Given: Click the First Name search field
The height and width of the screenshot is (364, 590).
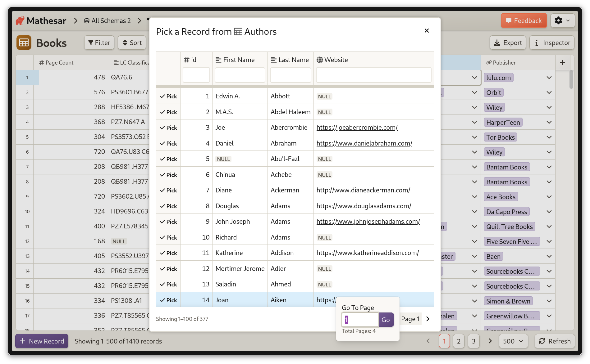Looking at the screenshot, I should pyautogui.click(x=240, y=75).
